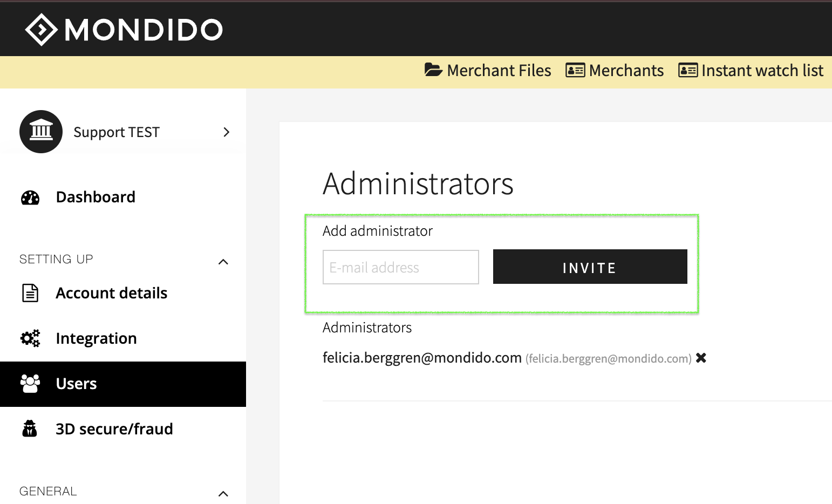
Task: Click the Support TEST bank avatar icon
Action: click(41, 132)
